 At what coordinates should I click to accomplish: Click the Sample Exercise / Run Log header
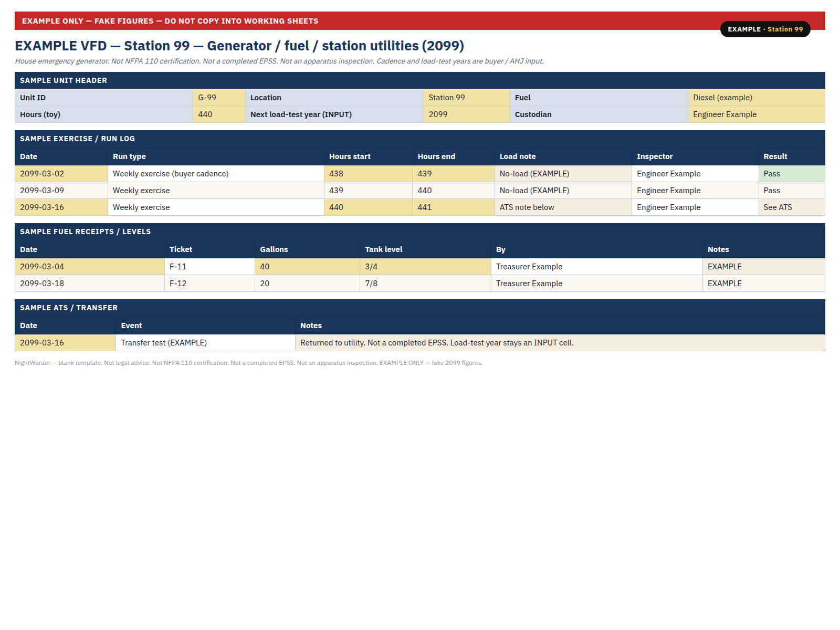click(x=420, y=139)
